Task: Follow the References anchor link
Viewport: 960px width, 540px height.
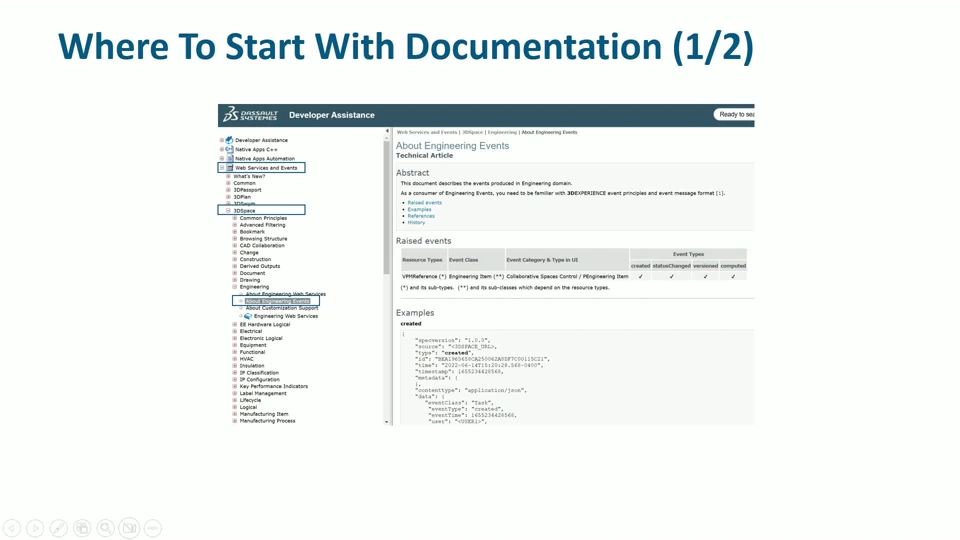Action: (x=421, y=216)
